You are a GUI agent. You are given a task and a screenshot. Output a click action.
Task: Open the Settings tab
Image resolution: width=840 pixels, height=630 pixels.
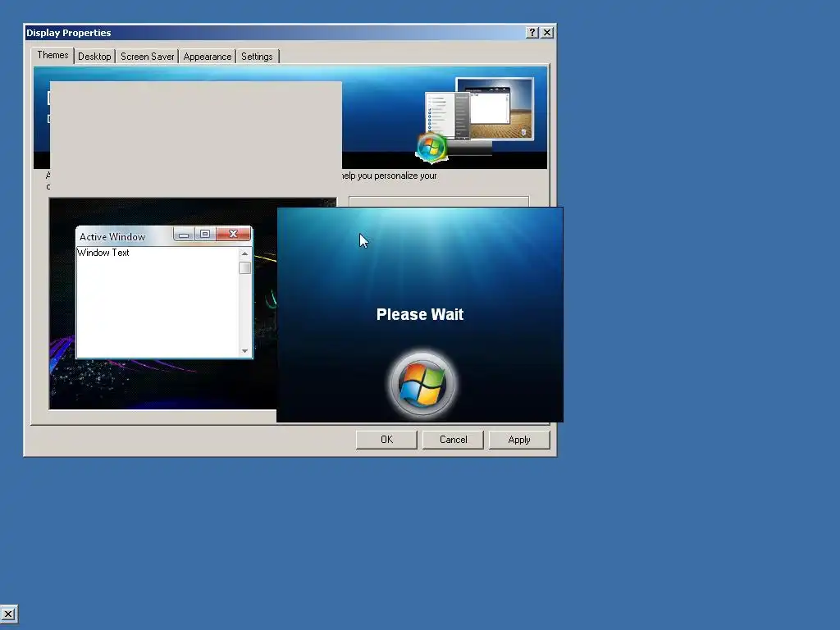pos(257,57)
